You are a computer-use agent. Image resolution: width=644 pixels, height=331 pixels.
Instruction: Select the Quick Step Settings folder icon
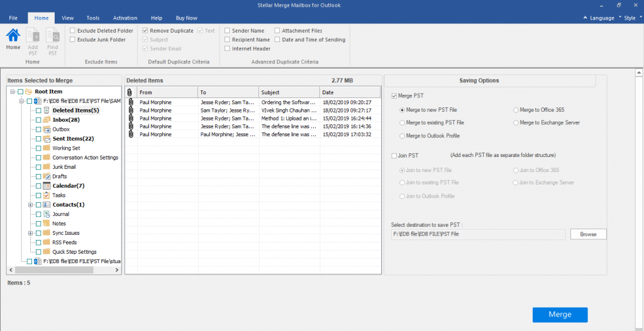click(x=47, y=252)
